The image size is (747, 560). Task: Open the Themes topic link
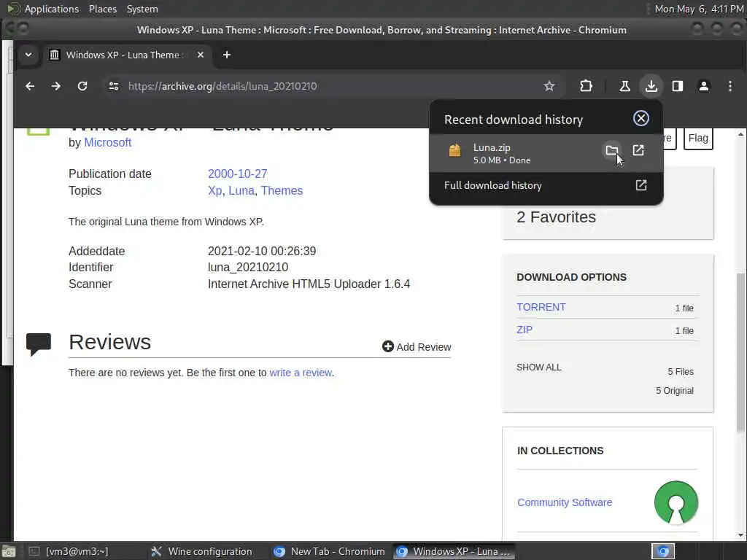(x=282, y=190)
